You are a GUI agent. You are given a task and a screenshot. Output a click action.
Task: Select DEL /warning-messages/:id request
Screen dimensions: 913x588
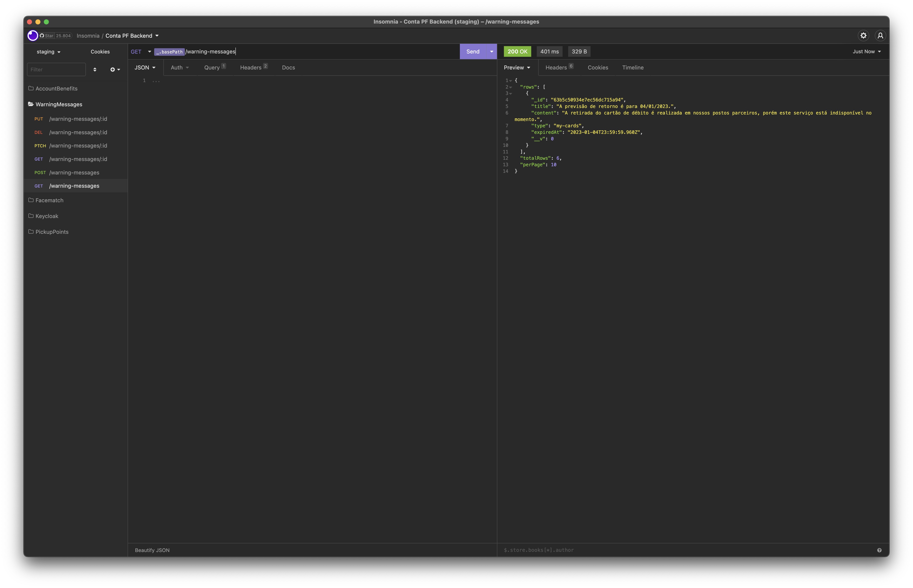(x=76, y=132)
